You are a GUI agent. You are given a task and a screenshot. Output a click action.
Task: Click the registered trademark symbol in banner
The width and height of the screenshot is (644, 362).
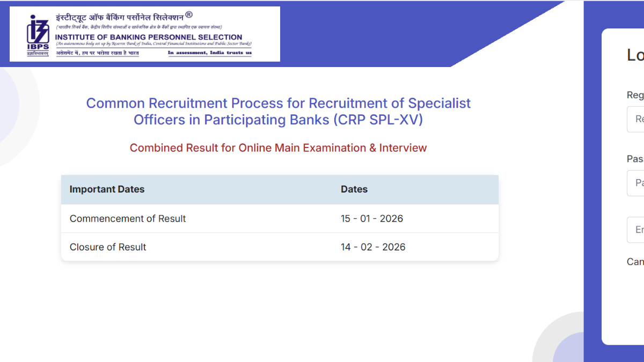[x=188, y=14]
